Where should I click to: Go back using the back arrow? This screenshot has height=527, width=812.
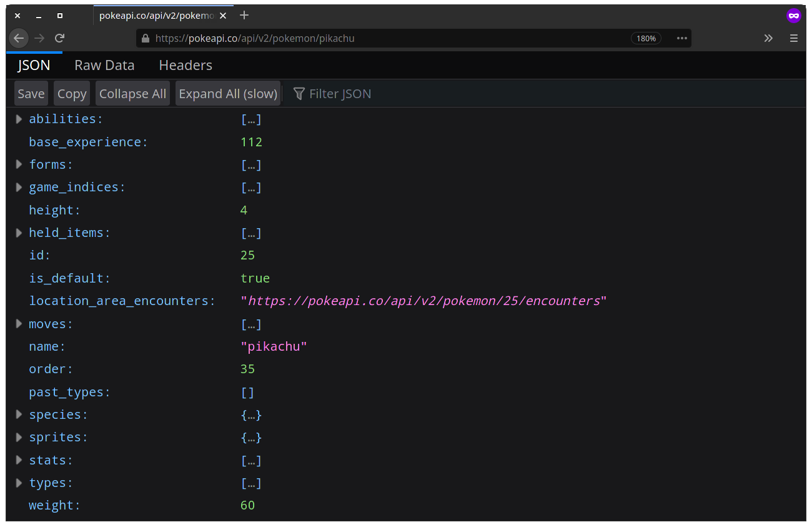tap(19, 38)
